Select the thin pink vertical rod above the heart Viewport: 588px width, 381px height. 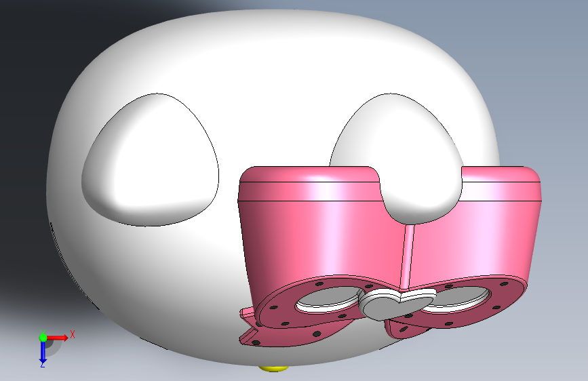point(408,257)
